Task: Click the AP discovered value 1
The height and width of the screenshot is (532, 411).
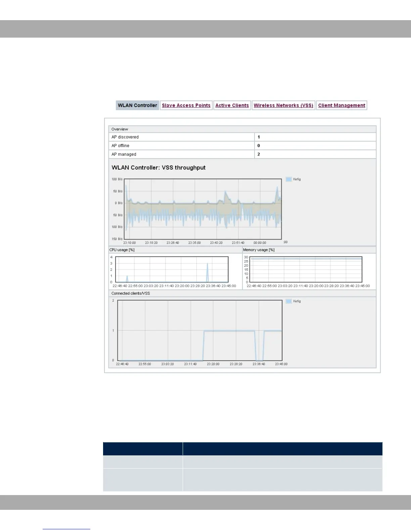Action: [x=259, y=137]
